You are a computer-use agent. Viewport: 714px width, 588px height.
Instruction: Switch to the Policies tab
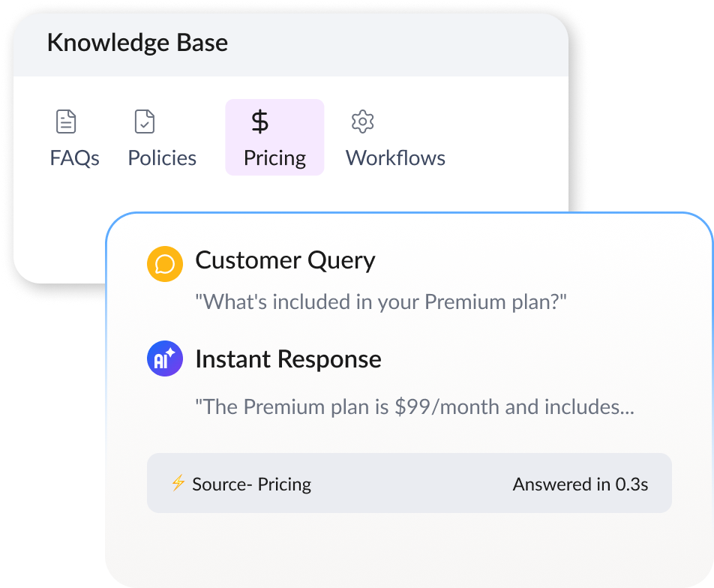(162, 137)
